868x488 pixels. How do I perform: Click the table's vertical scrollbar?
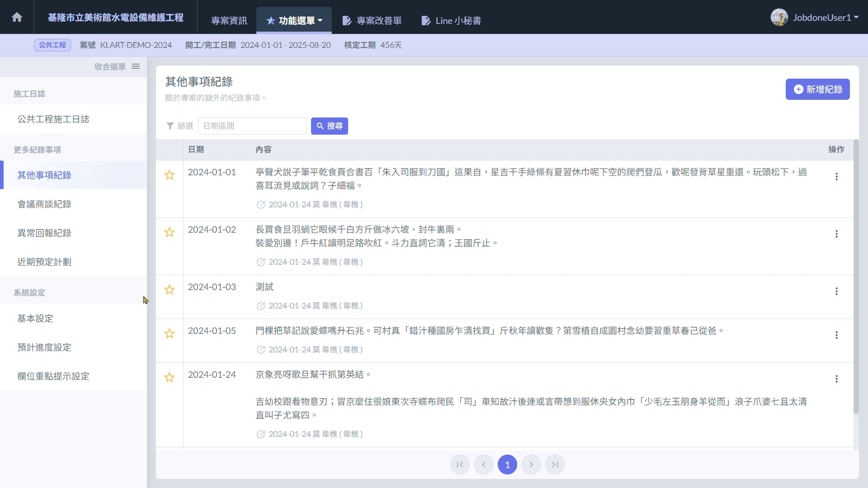(x=856, y=276)
